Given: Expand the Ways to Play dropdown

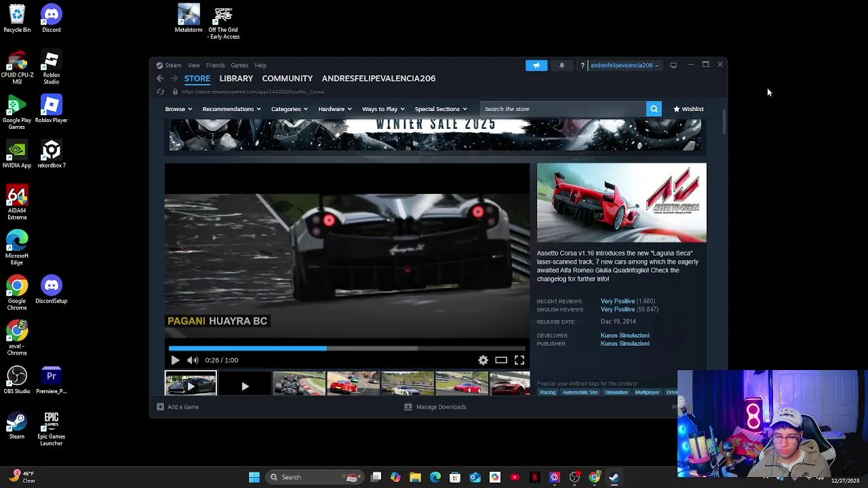Looking at the screenshot, I should [383, 109].
